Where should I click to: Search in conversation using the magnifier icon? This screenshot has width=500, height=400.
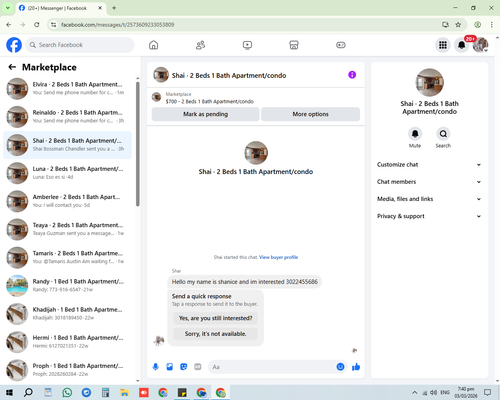click(443, 134)
